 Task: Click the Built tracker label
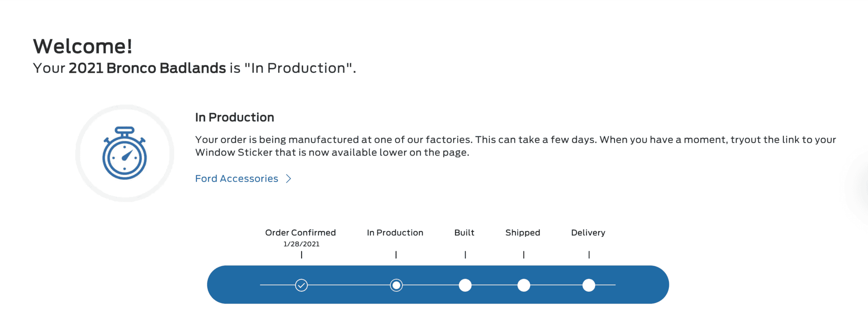click(464, 233)
